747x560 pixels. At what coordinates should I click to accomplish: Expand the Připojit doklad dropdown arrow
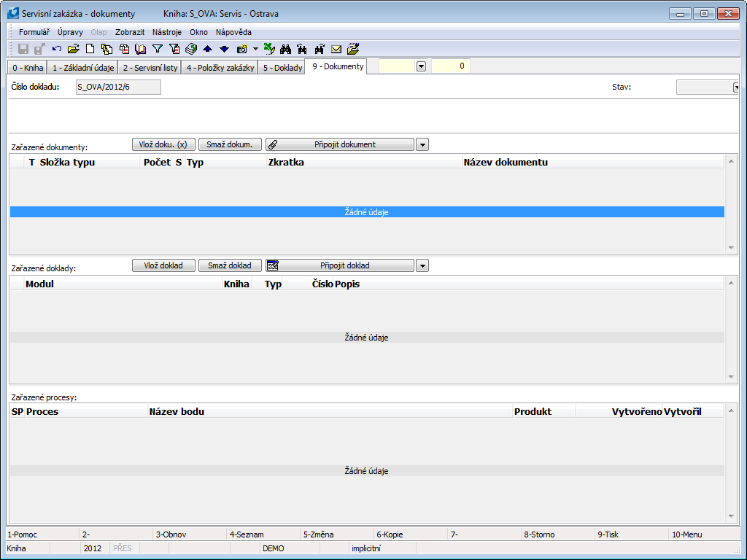point(422,265)
